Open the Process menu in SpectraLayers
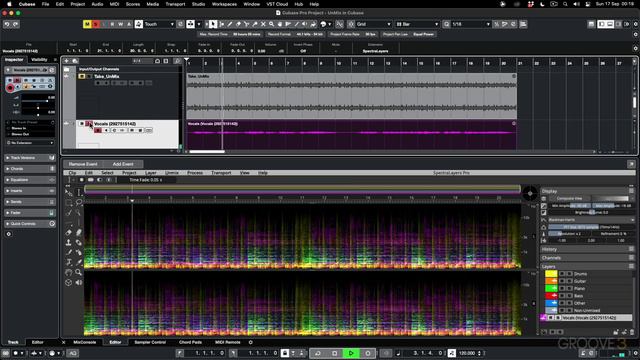This screenshot has height=360, width=640. (195, 173)
